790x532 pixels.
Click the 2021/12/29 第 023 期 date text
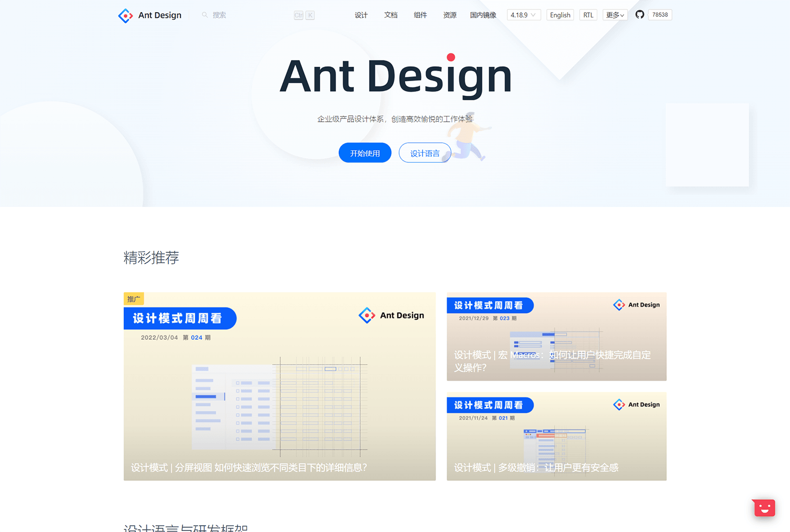(488, 318)
